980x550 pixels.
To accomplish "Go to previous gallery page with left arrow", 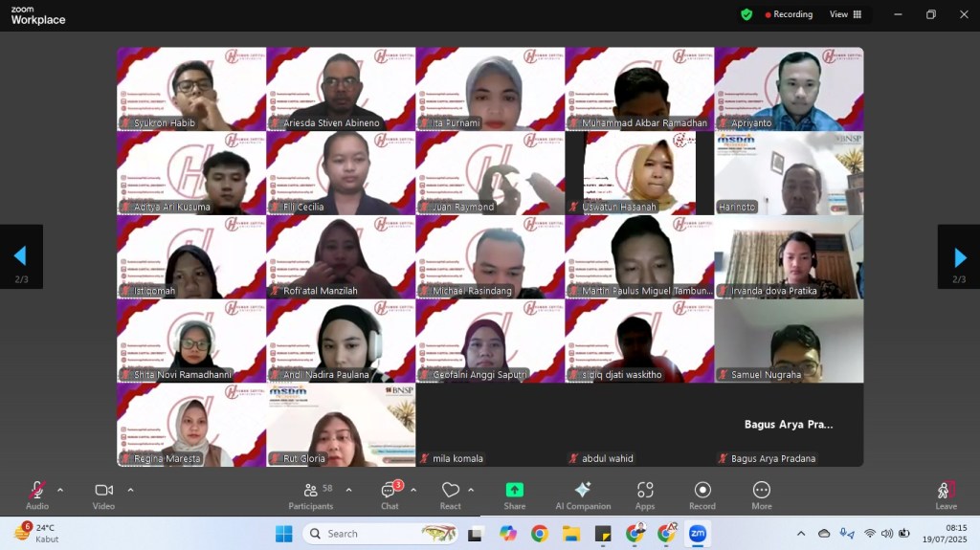I will click(20, 256).
